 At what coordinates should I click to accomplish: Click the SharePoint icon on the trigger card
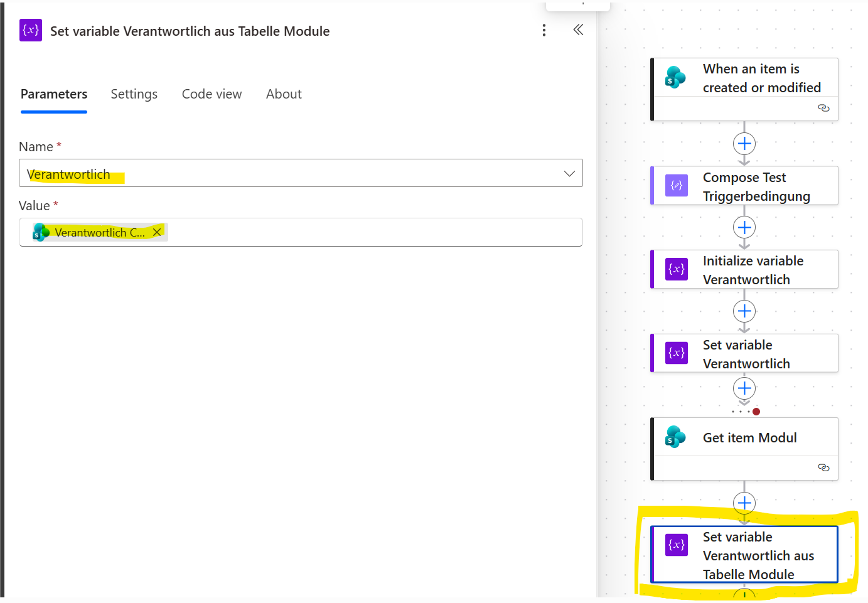[x=675, y=78]
